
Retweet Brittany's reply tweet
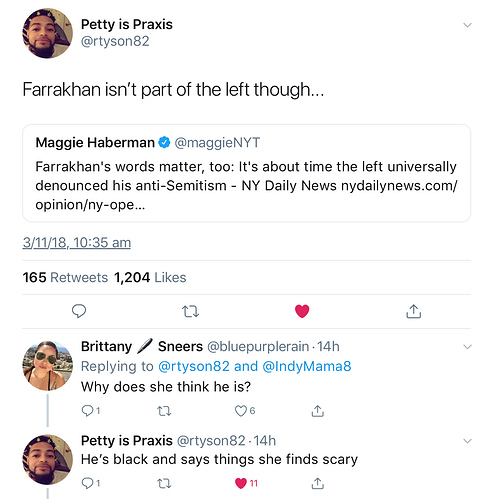(164, 411)
